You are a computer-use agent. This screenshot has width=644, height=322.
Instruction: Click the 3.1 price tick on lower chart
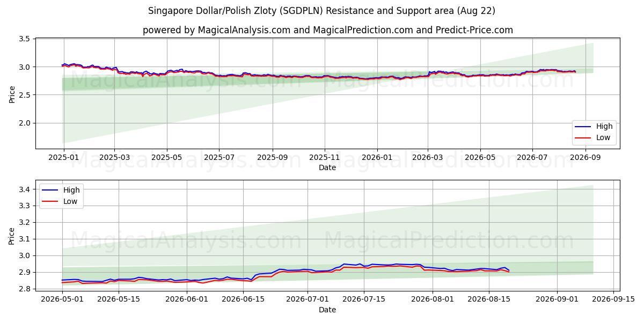pyautogui.click(x=24, y=239)
